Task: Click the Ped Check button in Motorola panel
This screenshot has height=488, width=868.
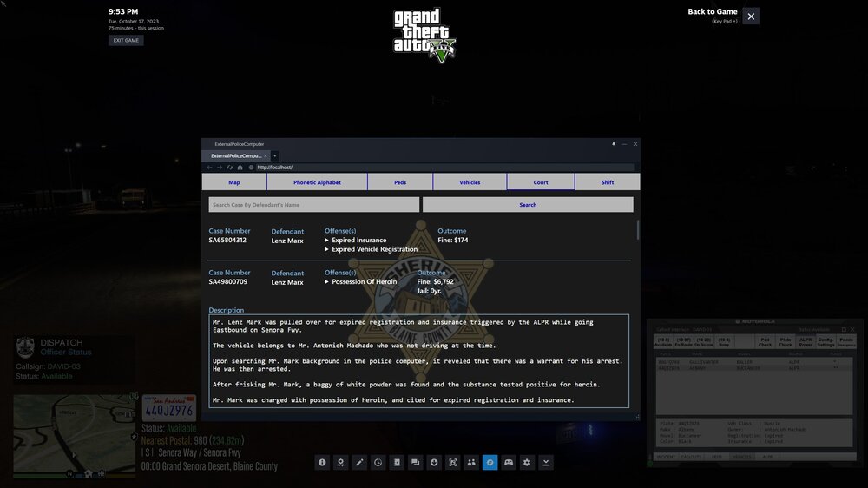Action: [x=765, y=342]
